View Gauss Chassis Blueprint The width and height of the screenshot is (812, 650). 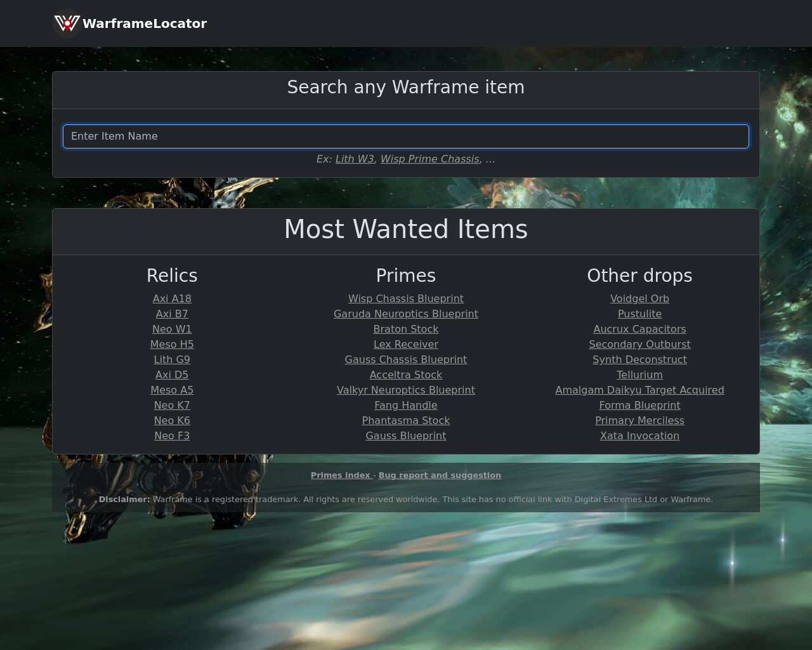tap(406, 360)
